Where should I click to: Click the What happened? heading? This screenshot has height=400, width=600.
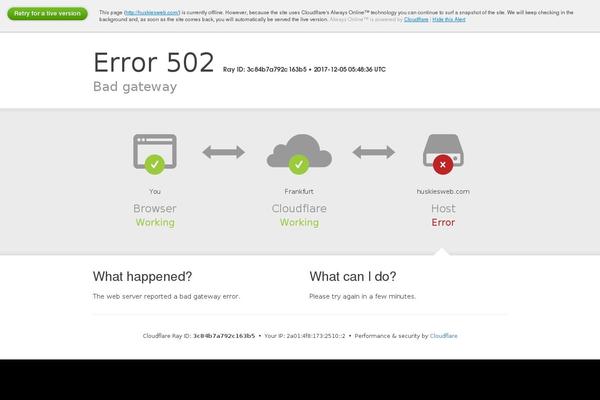pos(142,276)
